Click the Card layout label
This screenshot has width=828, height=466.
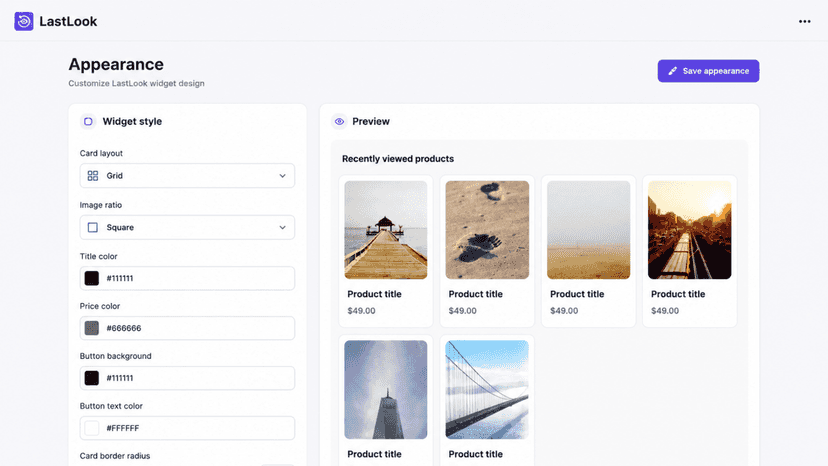coord(101,153)
